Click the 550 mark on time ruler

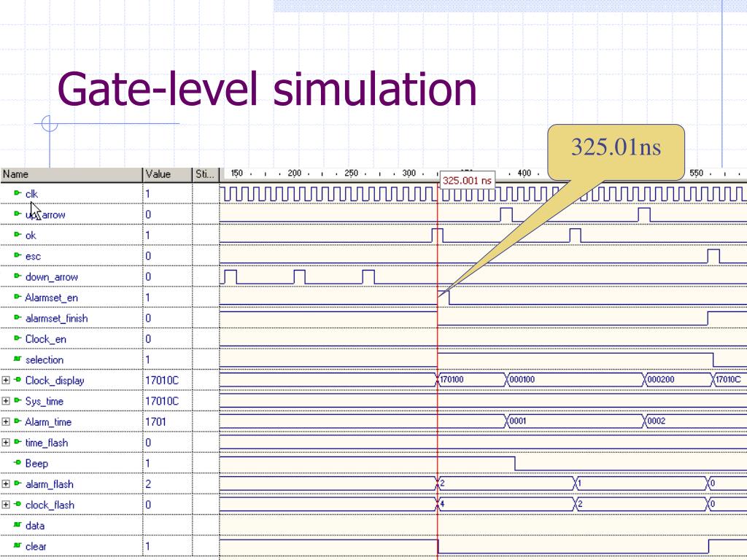[x=697, y=174]
